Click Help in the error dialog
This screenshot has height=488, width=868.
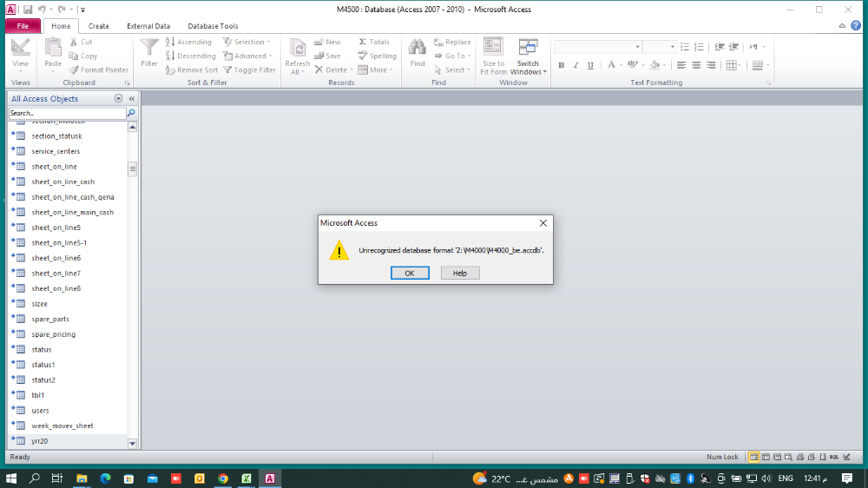pos(460,273)
